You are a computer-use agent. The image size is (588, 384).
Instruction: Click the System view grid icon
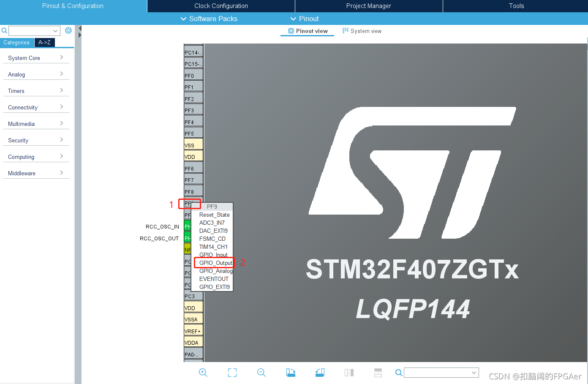[x=346, y=30]
